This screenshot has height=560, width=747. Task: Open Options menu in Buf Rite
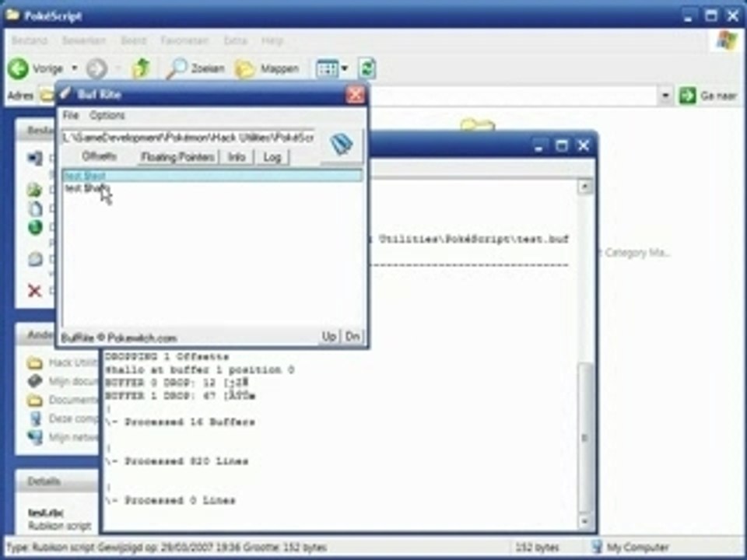pos(107,115)
